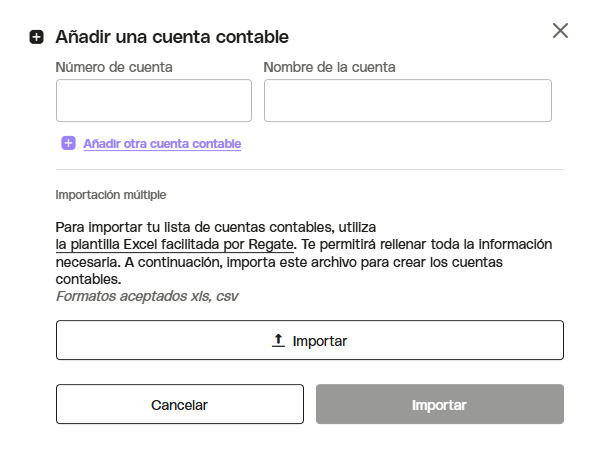Click the grey Importar submit button

[440, 404]
